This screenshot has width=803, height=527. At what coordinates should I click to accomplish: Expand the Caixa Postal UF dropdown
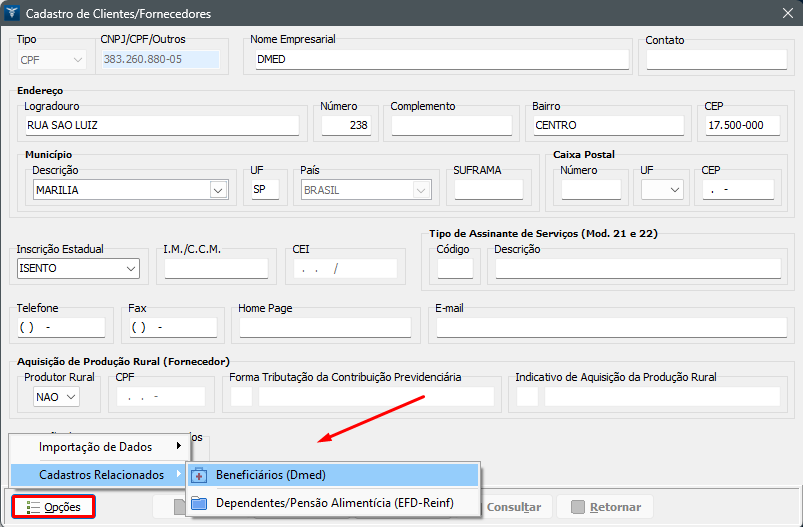[x=675, y=190]
